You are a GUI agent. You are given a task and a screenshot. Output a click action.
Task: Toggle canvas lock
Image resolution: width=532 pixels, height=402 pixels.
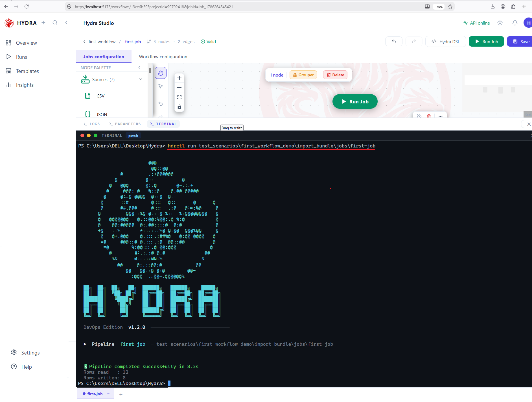[x=179, y=107]
